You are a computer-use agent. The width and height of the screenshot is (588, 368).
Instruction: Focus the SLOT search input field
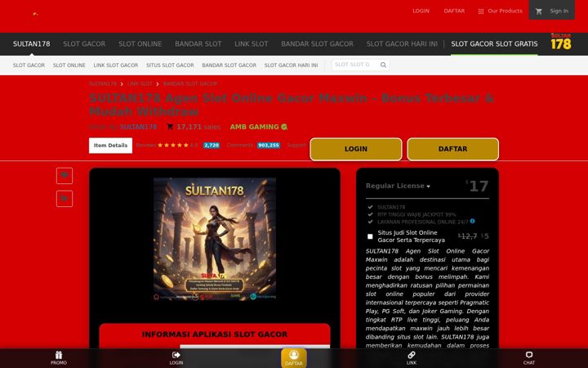coord(355,65)
